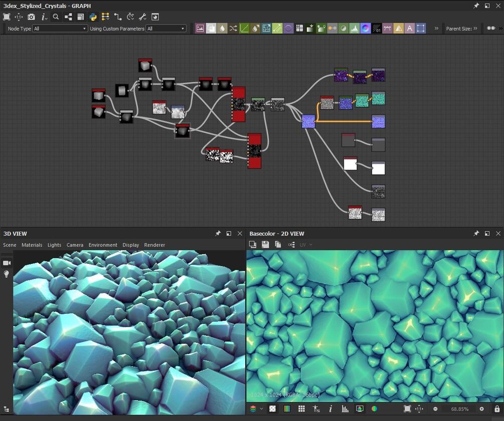Add a Levels histogram node

tap(354, 28)
